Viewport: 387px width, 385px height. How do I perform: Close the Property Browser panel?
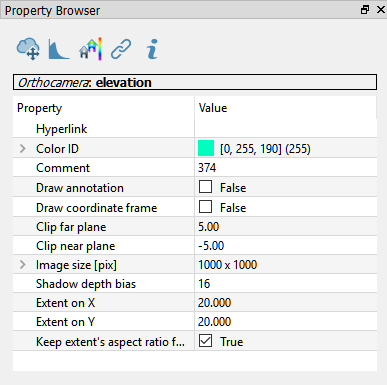pyautogui.click(x=381, y=10)
